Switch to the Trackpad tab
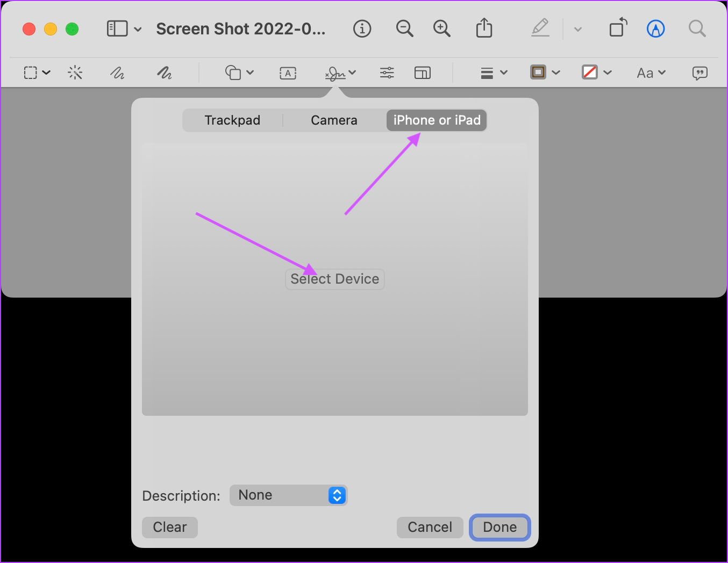The width and height of the screenshot is (728, 563). point(232,120)
